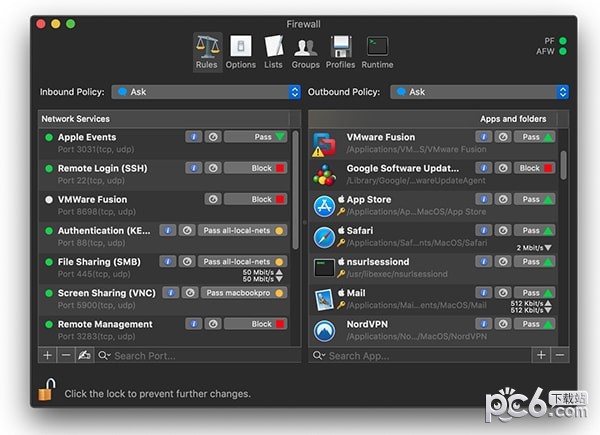Click the gauge icon for Safari

pos(503,230)
